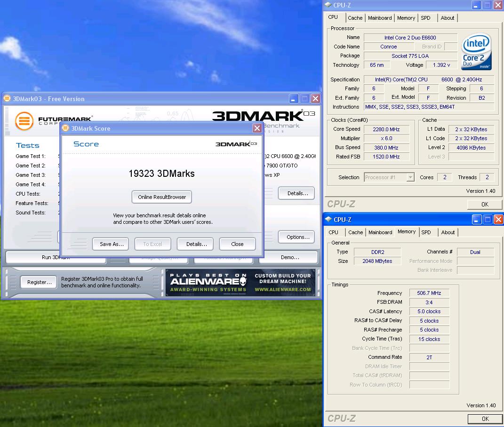Click the CAS# Latency value 5.0 clocks
This screenshot has width=504, height=427.
(429, 311)
